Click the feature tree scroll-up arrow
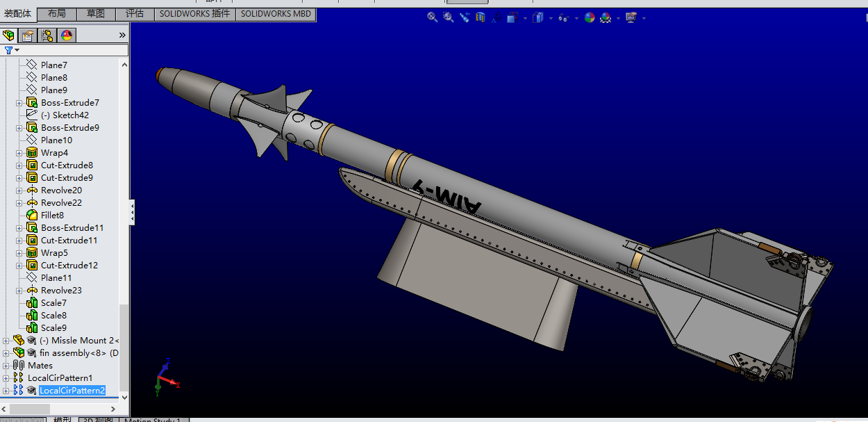This screenshot has width=868, height=422. pos(124,65)
